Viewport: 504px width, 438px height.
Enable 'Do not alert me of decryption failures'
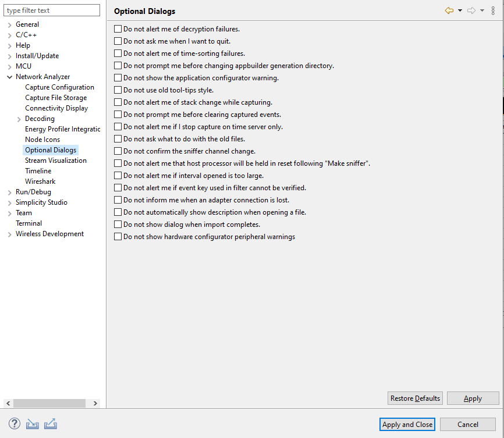click(x=117, y=28)
